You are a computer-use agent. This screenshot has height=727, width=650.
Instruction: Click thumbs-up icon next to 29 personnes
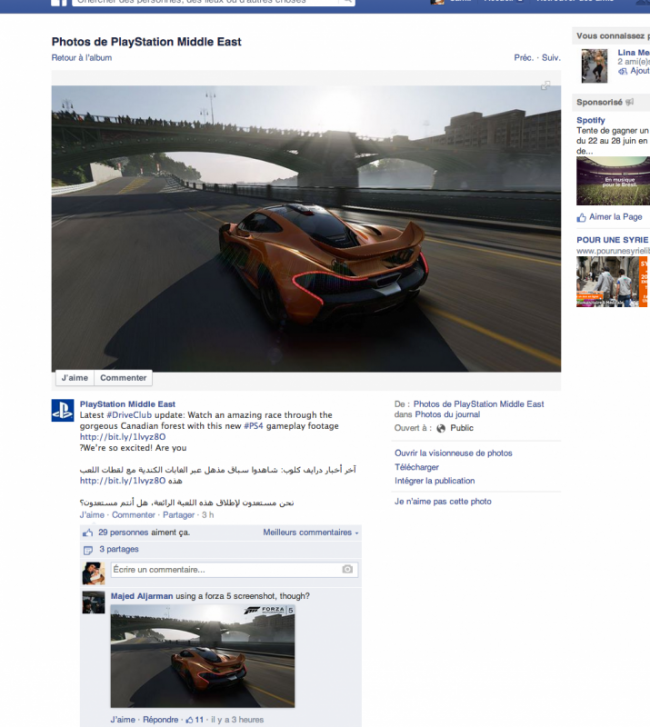pyautogui.click(x=88, y=533)
